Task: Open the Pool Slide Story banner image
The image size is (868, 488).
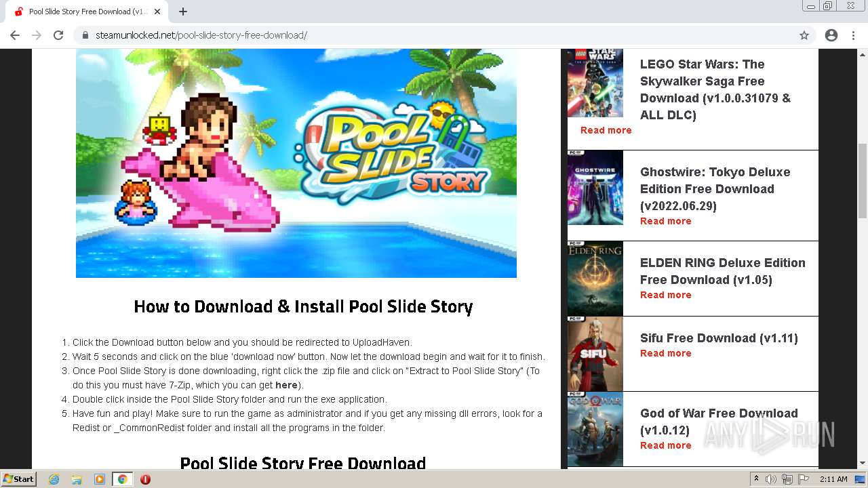Action: coord(296,163)
